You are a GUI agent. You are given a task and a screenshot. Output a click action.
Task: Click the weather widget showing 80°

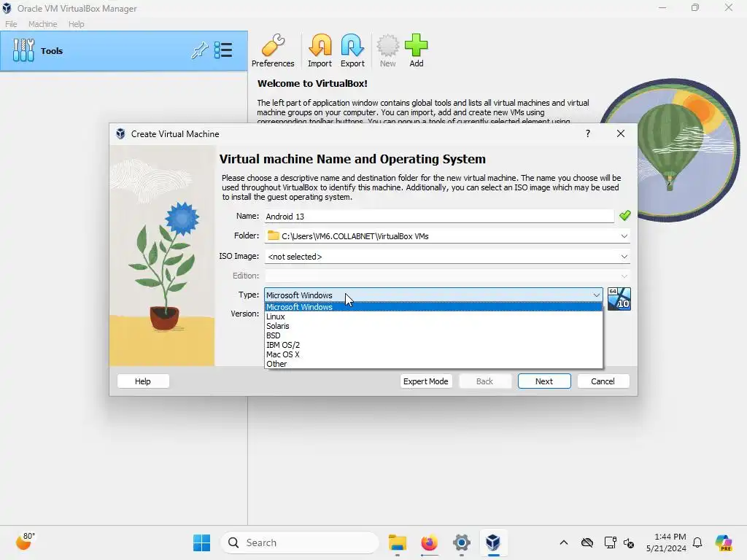25,542
